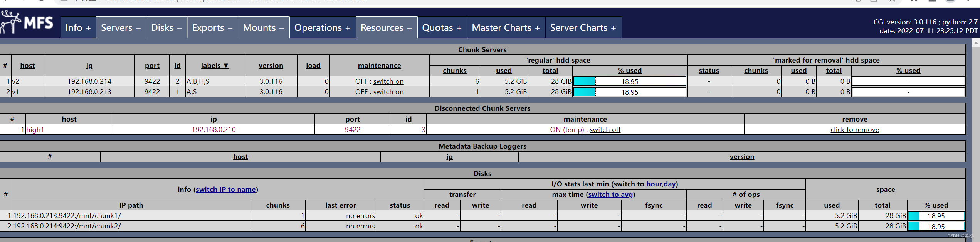Expand the Server Charts tab
980x242 pixels.
[x=583, y=28]
